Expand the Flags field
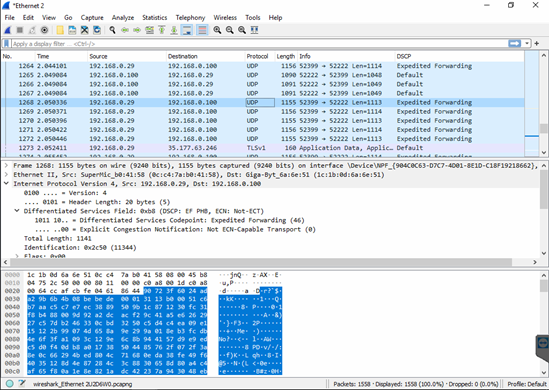Viewport: 549px width, 390px height. 16,256
